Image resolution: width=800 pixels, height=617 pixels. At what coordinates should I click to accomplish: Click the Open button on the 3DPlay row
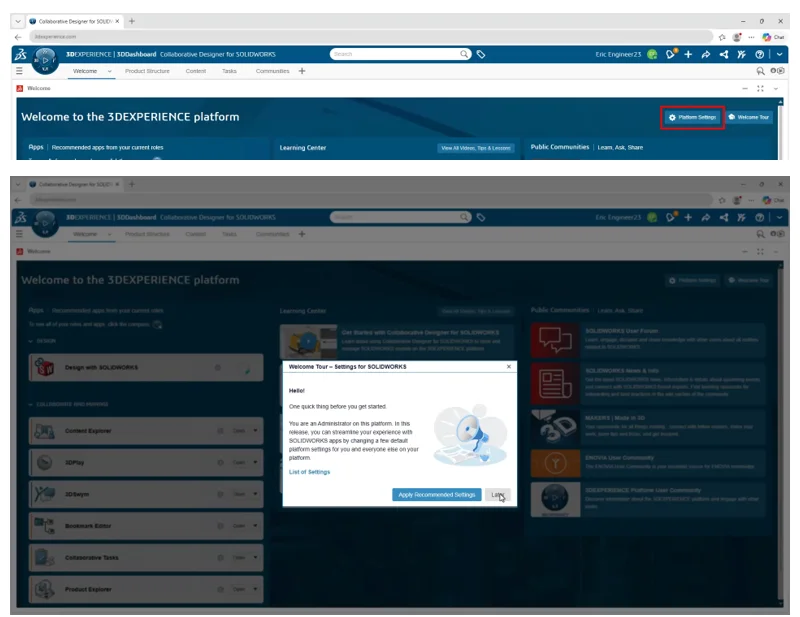click(x=239, y=462)
